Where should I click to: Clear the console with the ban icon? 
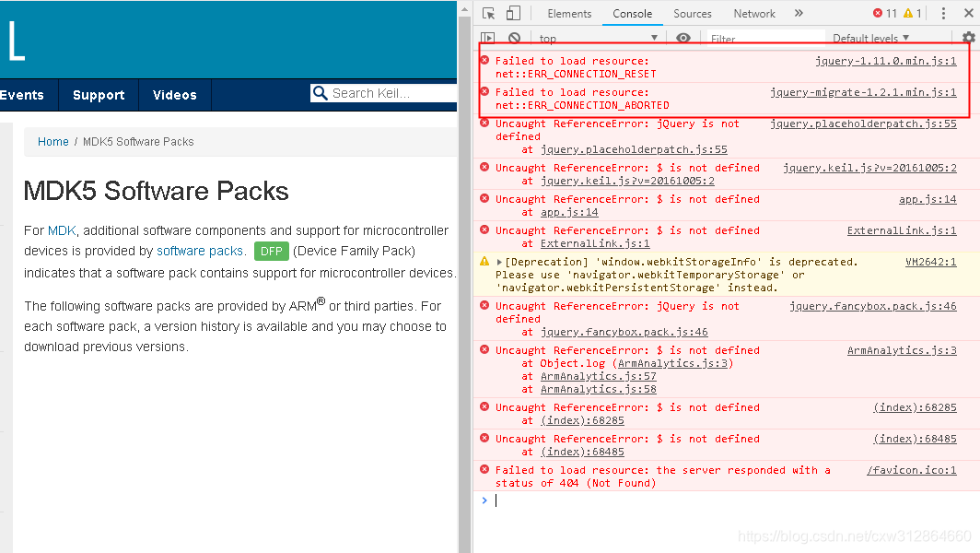514,38
